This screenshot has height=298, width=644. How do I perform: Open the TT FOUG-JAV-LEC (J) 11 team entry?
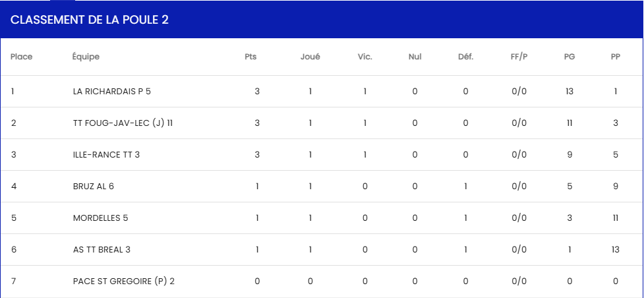point(123,123)
